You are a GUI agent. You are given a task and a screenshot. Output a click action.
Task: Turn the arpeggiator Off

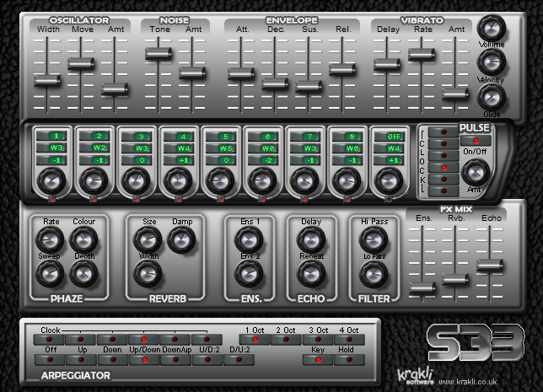(x=51, y=359)
